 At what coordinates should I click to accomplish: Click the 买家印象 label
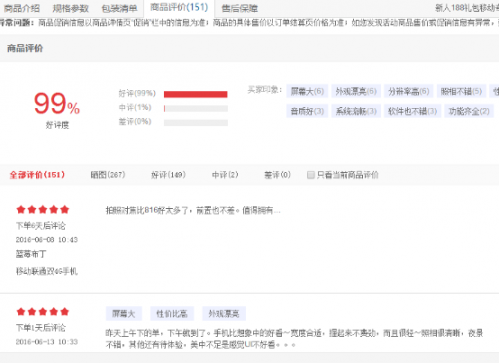tap(265, 90)
